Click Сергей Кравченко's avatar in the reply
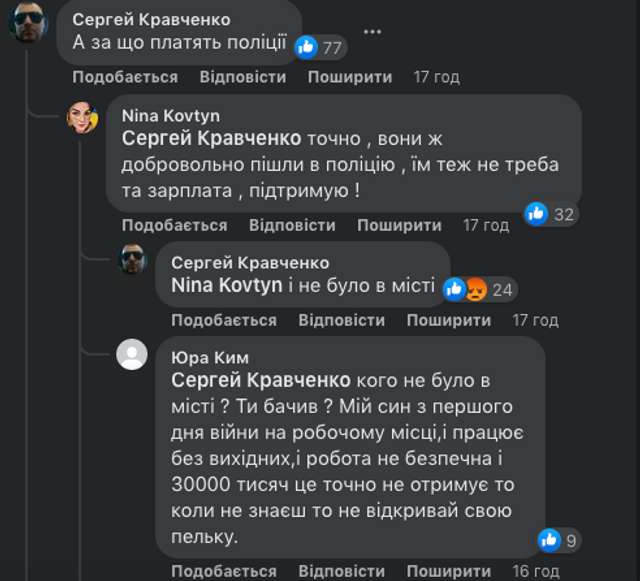Viewport: 640px width, 581px height. 132,258
